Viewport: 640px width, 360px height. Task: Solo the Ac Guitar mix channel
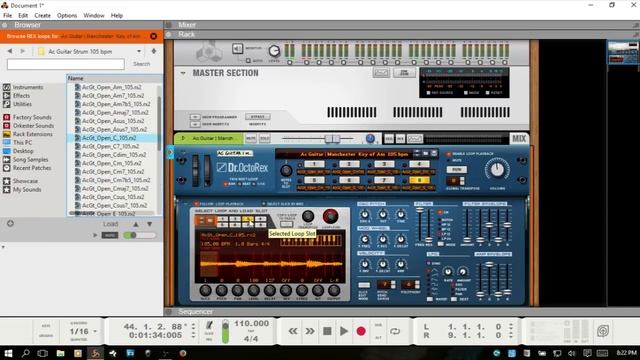click(264, 139)
